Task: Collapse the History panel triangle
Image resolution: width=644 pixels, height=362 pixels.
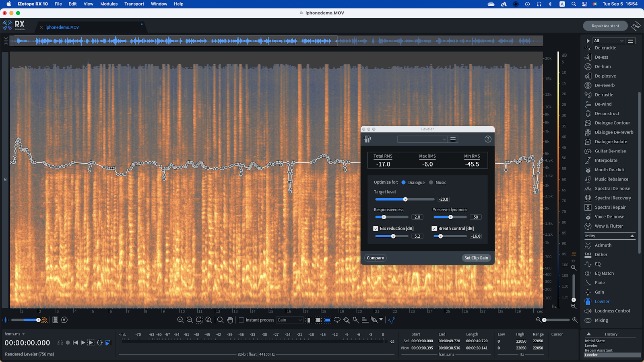Action: [588, 334]
